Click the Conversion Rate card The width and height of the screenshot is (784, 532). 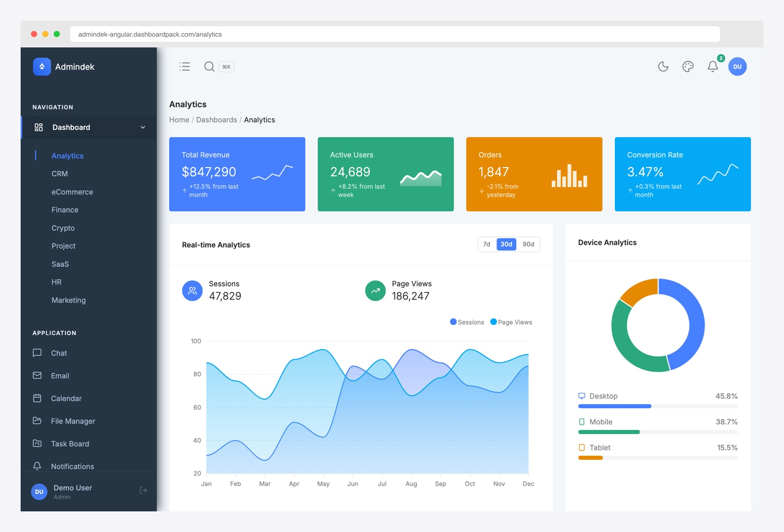[683, 174]
